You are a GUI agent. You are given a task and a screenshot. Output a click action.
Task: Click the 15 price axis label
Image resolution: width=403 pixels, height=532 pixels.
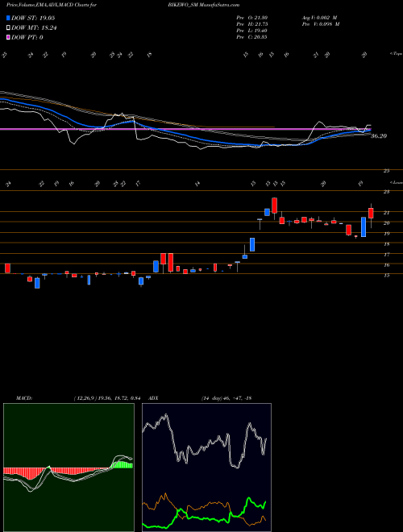pyautogui.click(x=386, y=275)
